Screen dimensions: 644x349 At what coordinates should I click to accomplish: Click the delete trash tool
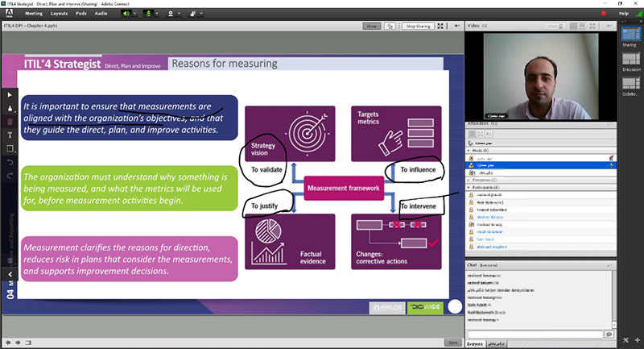[10, 122]
